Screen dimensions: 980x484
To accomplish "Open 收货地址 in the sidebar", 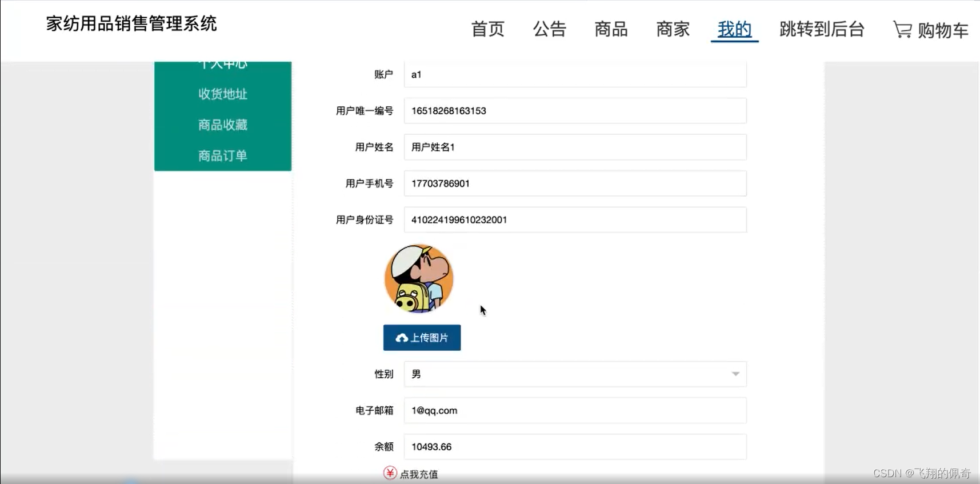I will tap(223, 94).
